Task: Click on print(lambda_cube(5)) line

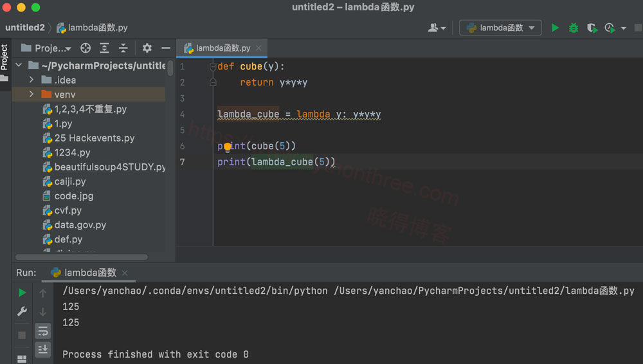Action: (276, 161)
